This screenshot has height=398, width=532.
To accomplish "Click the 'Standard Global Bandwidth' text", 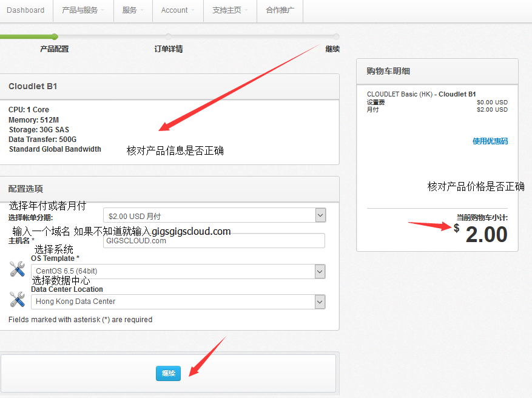I will [55, 149].
